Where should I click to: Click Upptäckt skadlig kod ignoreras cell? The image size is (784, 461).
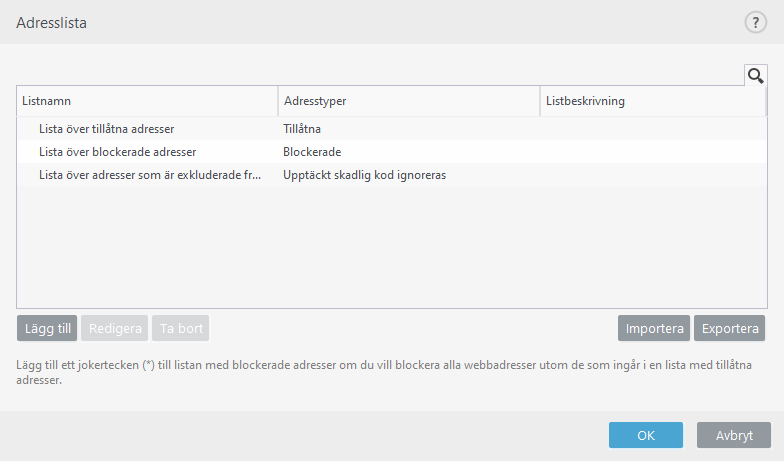(364, 175)
